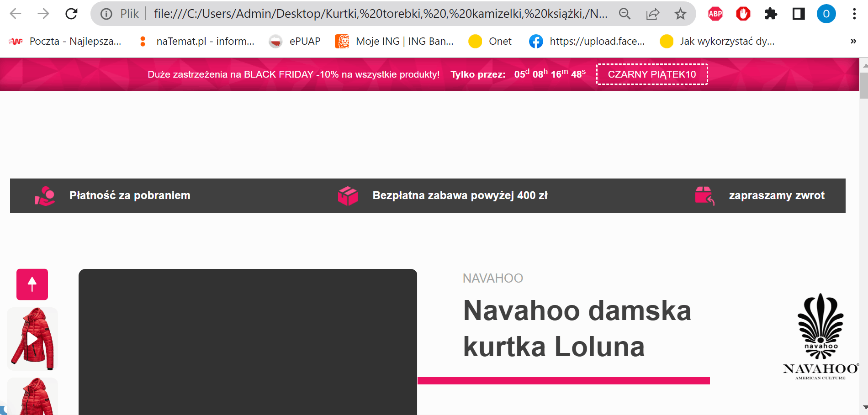This screenshot has height=415, width=868.
Task: Click the page vertical scrollbar thumb
Action: (x=863, y=85)
